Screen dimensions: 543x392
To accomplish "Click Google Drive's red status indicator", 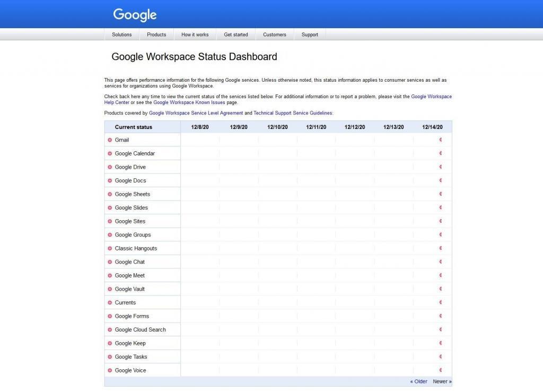I will coord(110,167).
